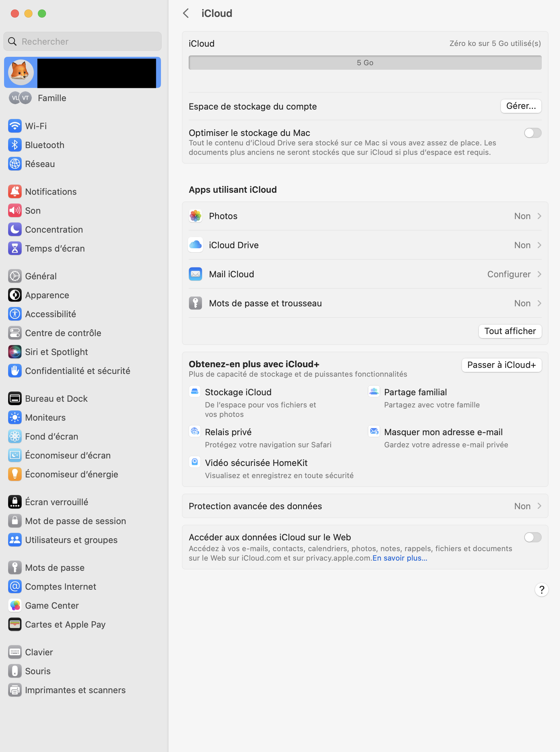This screenshot has height=752, width=560.
Task: Click the iCloud Drive cloud icon
Action: [x=195, y=245]
